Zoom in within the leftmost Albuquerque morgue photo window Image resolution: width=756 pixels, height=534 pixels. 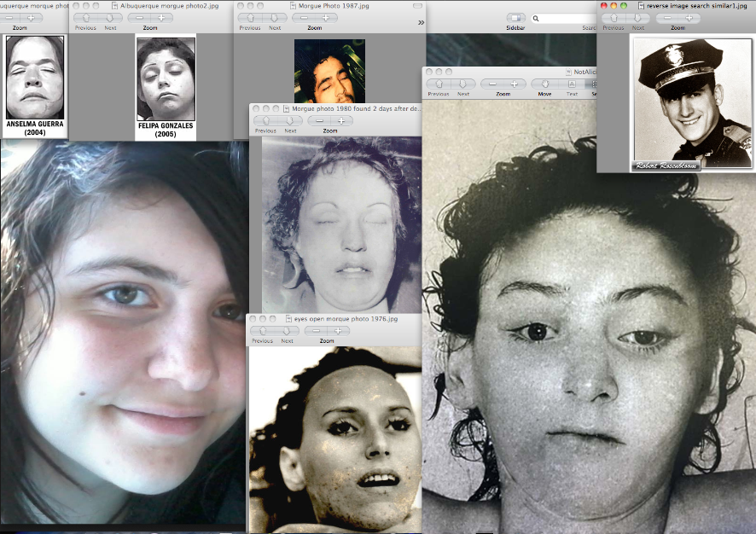tap(31, 18)
